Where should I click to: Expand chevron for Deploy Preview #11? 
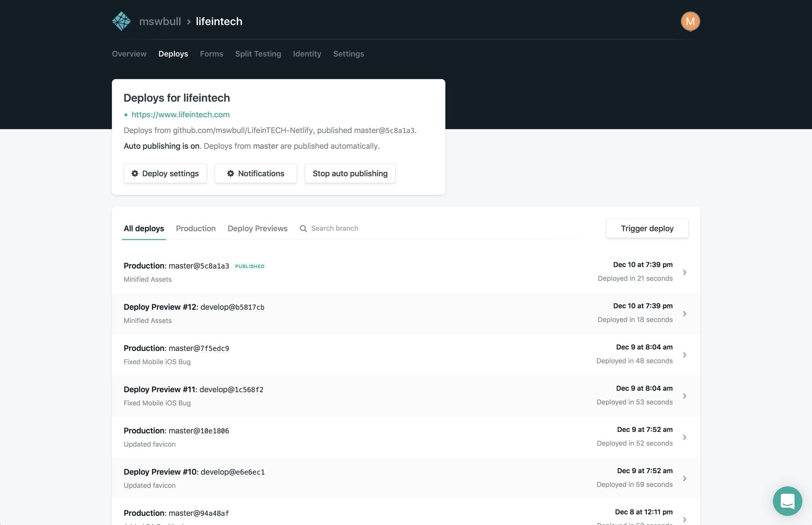pyautogui.click(x=684, y=396)
